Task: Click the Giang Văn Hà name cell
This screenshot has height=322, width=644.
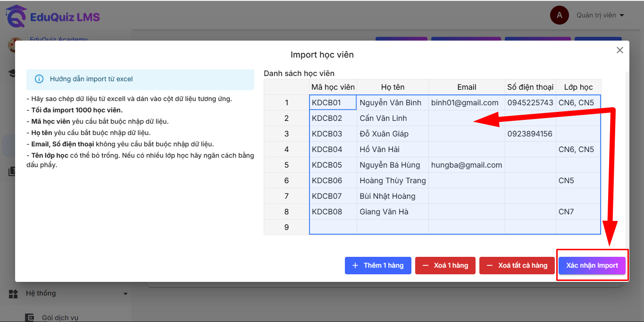Action: point(393,212)
